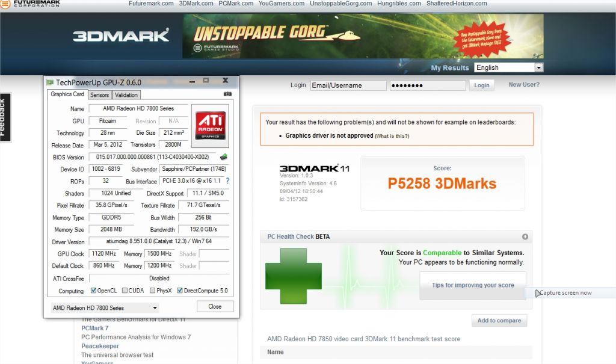Open UnstoppableGorg.com link
Image resolution: width=616 pixels, height=364 pixels.
pos(340,4)
